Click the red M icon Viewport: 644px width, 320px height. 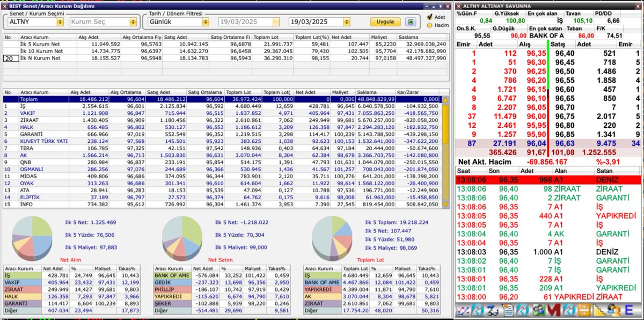point(553,310)
